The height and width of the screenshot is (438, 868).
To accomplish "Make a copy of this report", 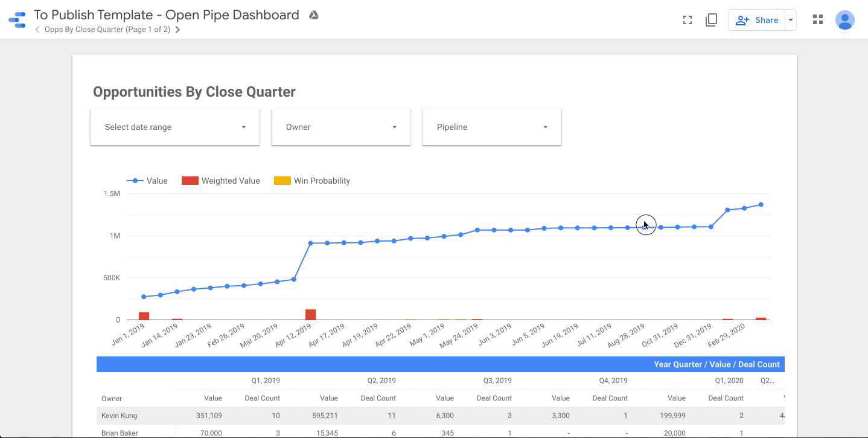I will (711, 20).
